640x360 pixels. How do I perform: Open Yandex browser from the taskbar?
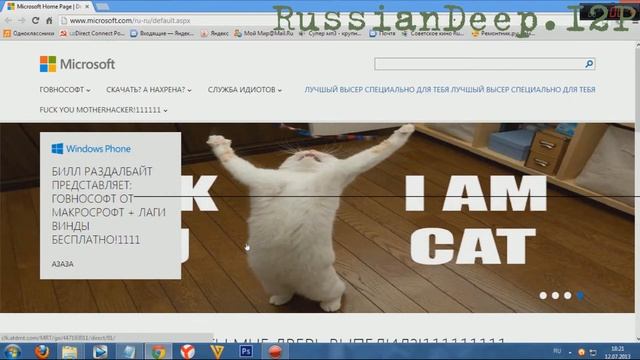pos(187,351)
